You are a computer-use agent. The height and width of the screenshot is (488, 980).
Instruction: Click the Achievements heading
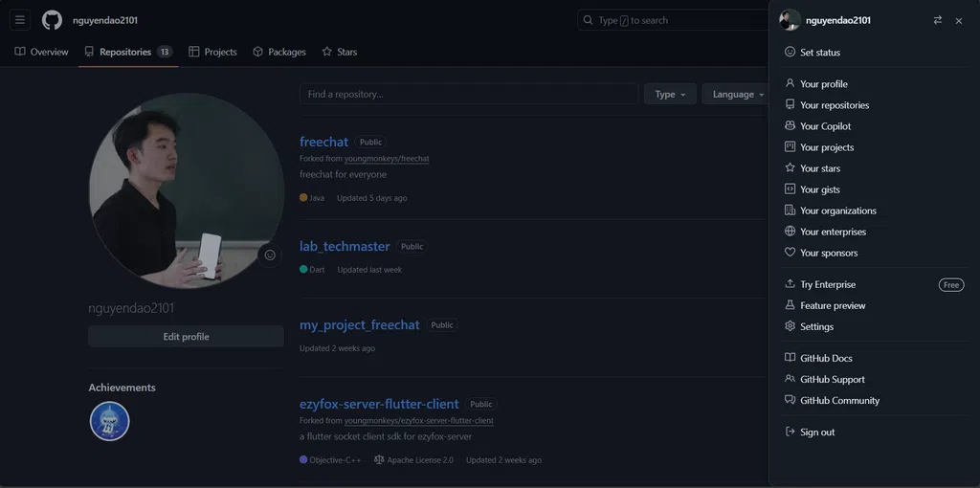[x=122, y=388]
